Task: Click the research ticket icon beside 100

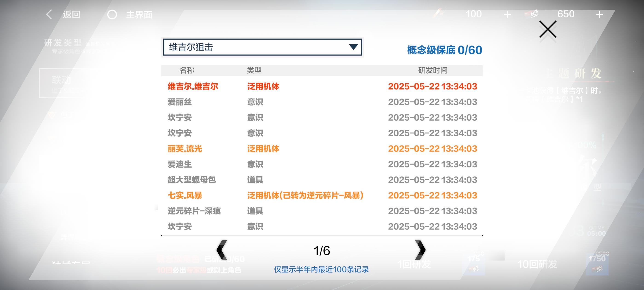Action: click(x=439, y=14)
